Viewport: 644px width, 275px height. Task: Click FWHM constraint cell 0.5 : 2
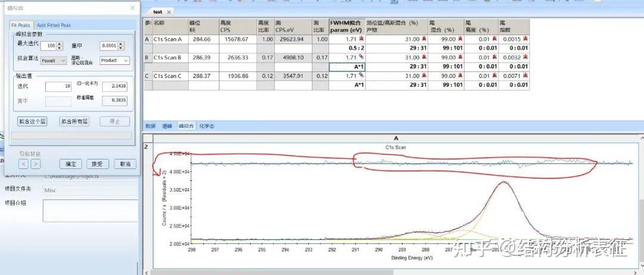point(347,48)
